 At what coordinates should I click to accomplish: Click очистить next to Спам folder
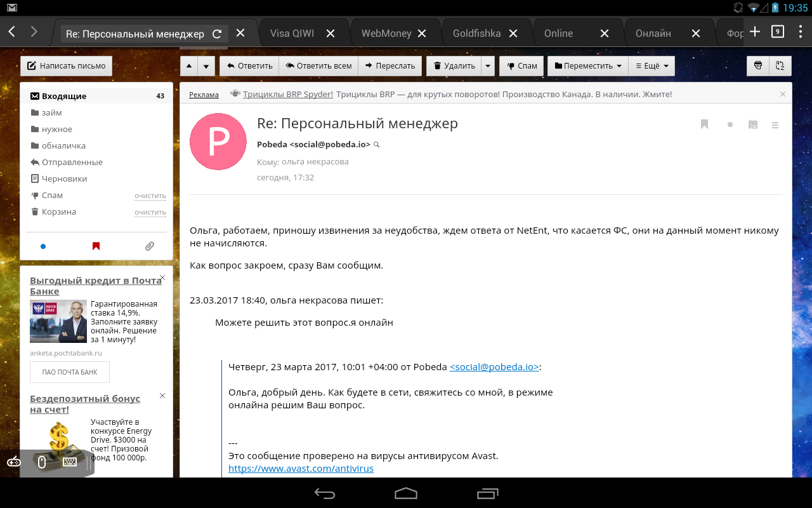pyautogui.click(x=150, y=196)
